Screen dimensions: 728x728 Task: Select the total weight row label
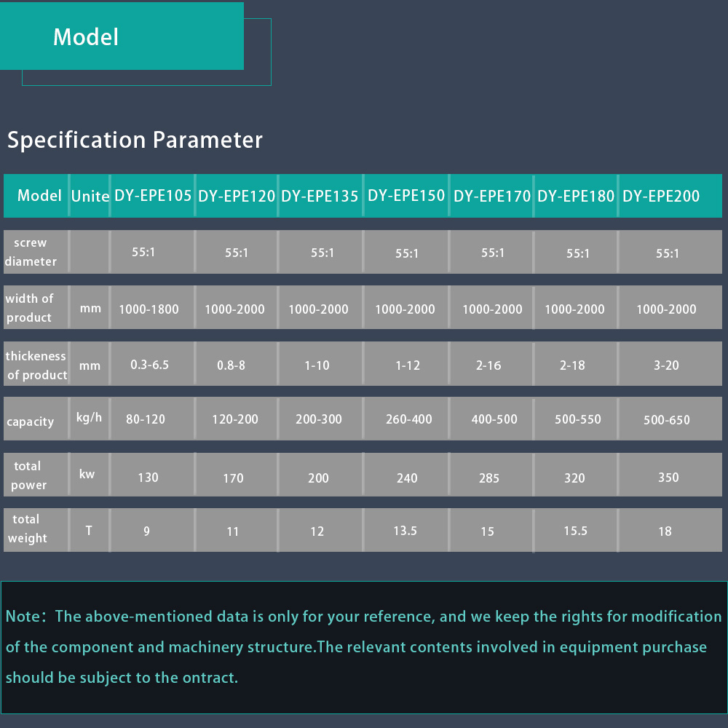[x=27, y=529]
